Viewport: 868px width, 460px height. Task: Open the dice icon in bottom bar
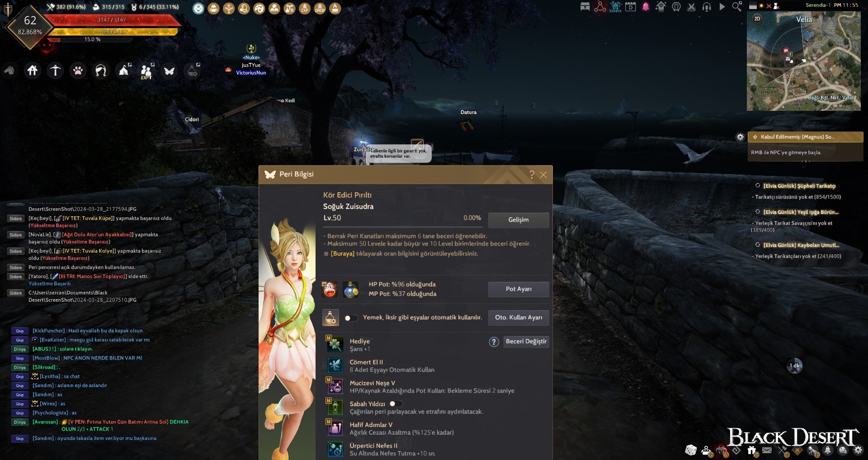[x=691, y=450]
